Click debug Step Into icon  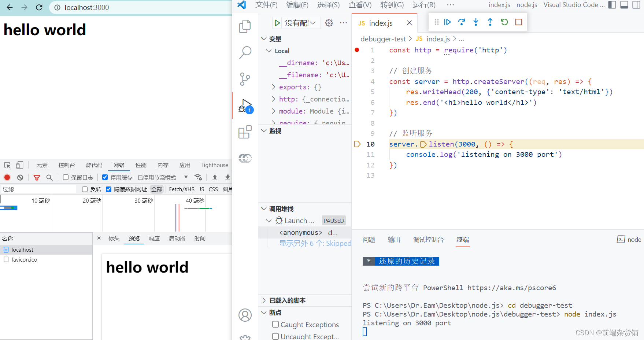pyautogui.click(x=476, y=22)
